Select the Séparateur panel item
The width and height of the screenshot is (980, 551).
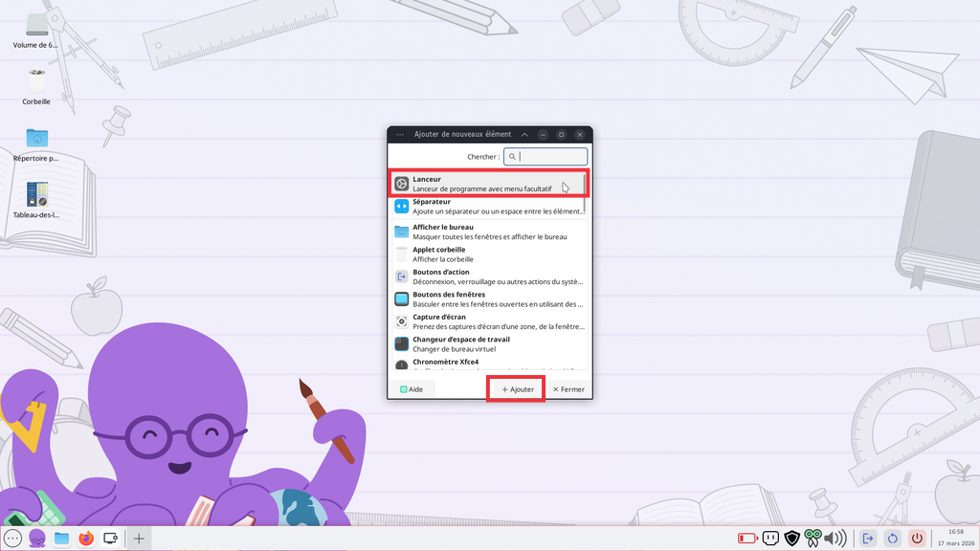click(x=486, y=206)
